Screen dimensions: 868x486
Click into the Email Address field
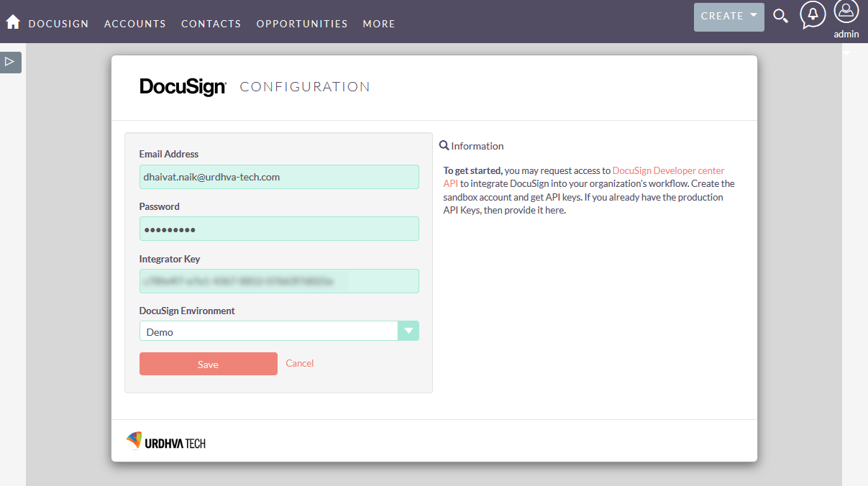279,177
